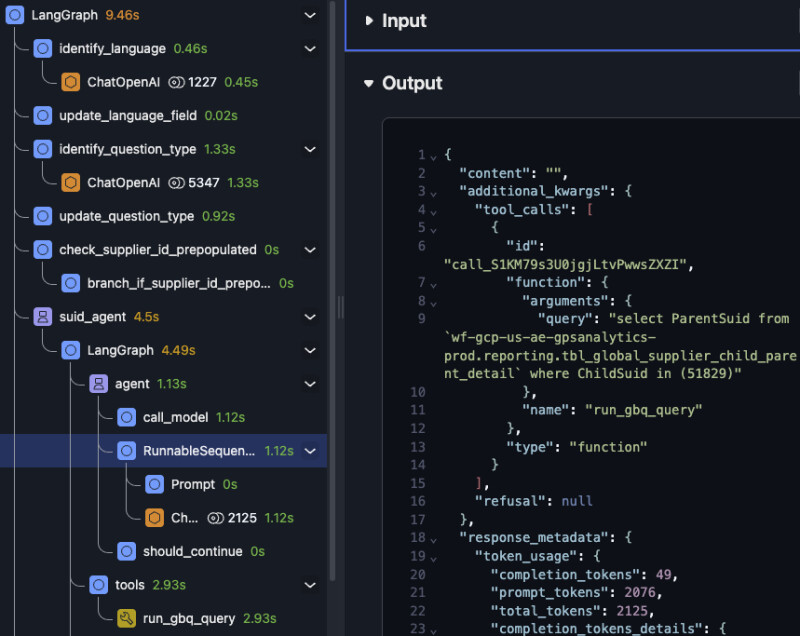This screenshot has height=636, width=800.
Task: Click the Prompt node icon
Action: [155, 484]
